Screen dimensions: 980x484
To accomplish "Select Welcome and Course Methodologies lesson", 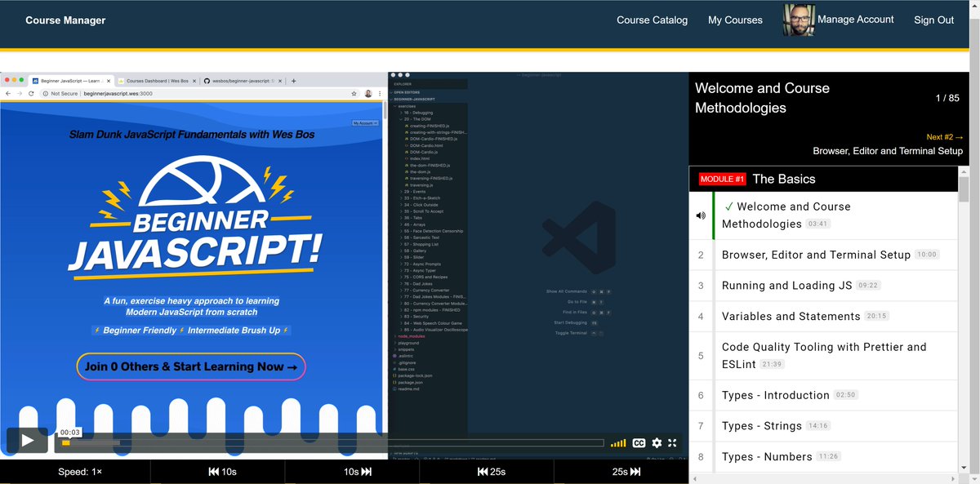I will (835, 215).
